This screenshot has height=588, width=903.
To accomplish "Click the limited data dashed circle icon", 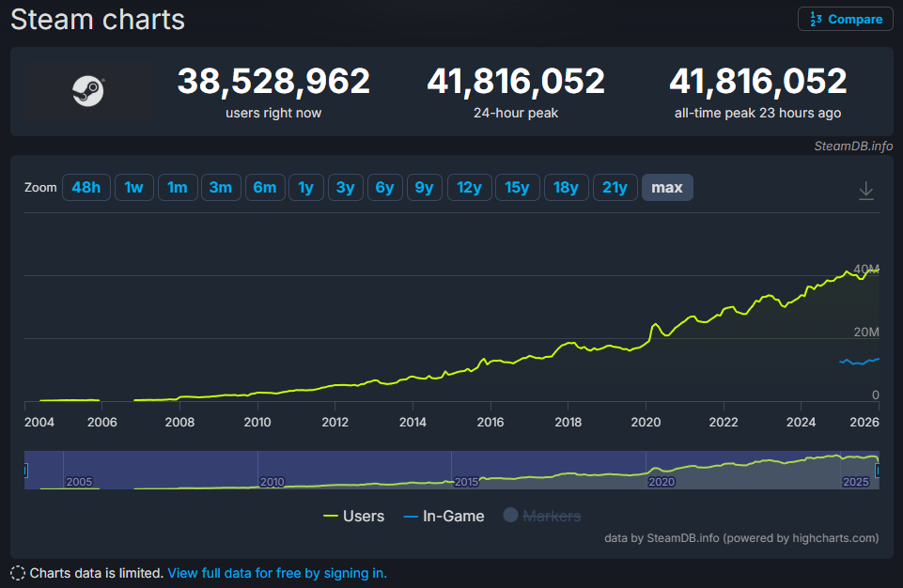I will coord(18,573).
